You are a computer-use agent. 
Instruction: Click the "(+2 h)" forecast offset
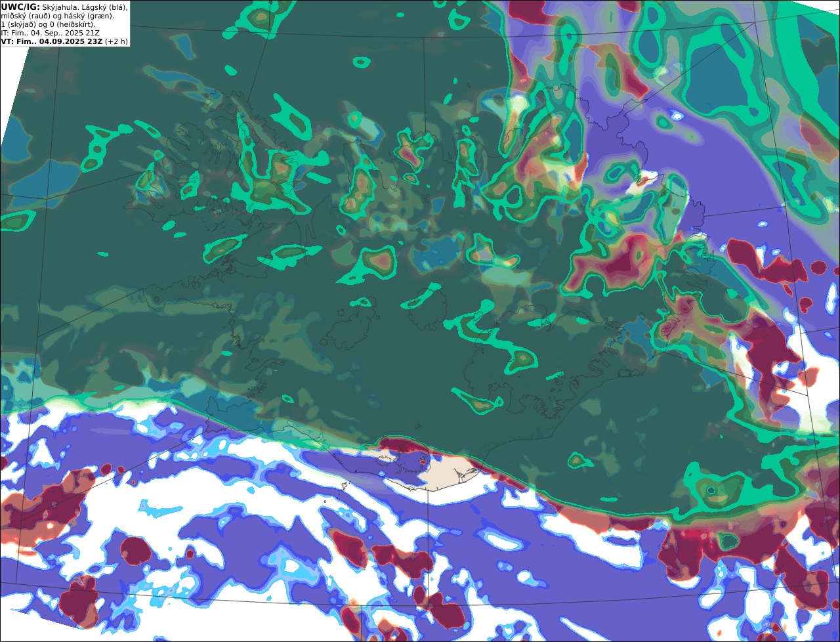116,41
